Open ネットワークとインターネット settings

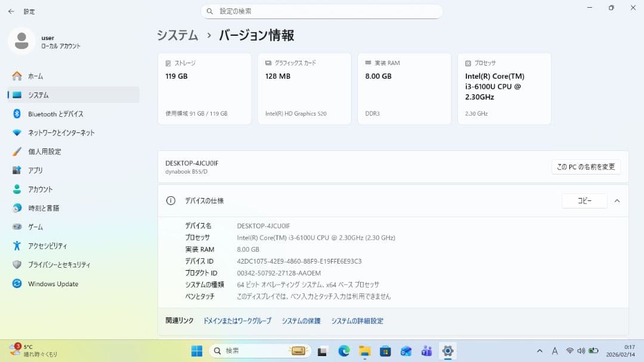tap(61, 133)
